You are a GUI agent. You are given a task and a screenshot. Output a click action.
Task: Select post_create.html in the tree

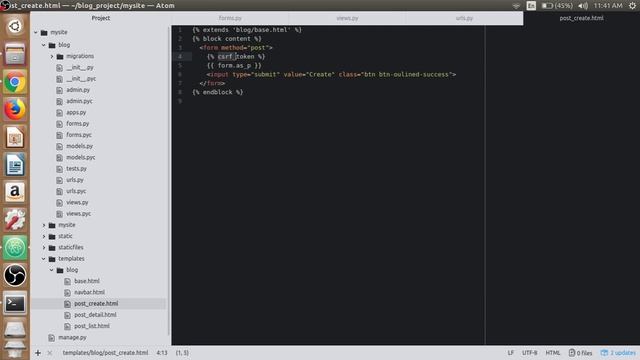click(96, 304)
